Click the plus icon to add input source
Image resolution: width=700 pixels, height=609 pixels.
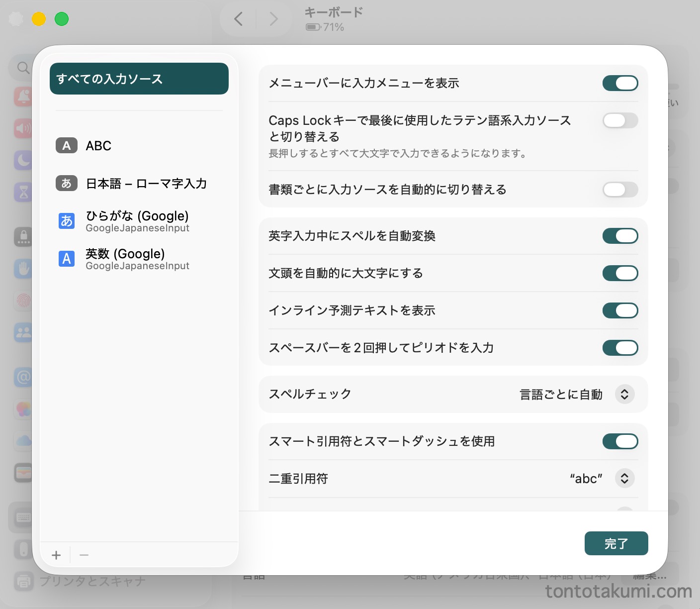tap(56, 555)
